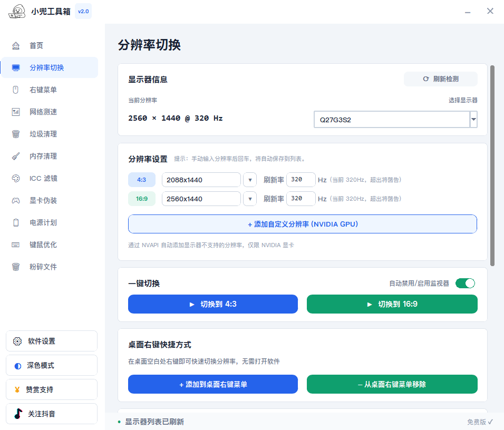Click the 2560x1440 resolution field
Screen dimensions: 504x430
[201, 199]
